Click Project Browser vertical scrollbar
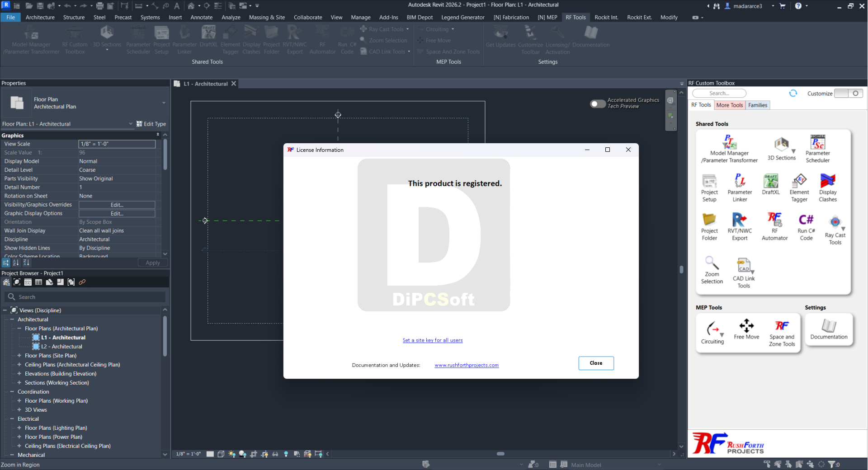The width and height of the screenshot is (868, 470). (165, 337)
